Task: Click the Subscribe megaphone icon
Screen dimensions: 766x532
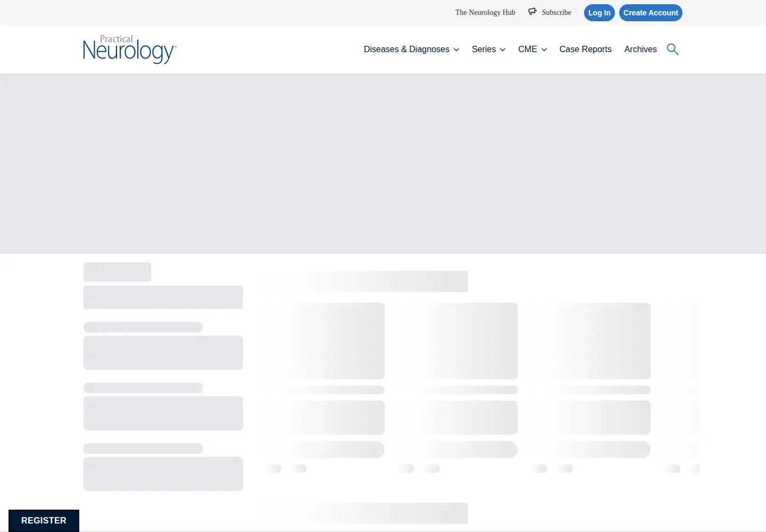Action: [x=532, y=11]
